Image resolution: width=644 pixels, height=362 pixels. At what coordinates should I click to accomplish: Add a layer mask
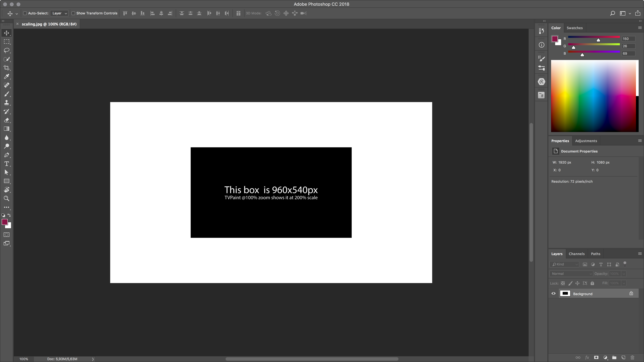click(596, 357)
